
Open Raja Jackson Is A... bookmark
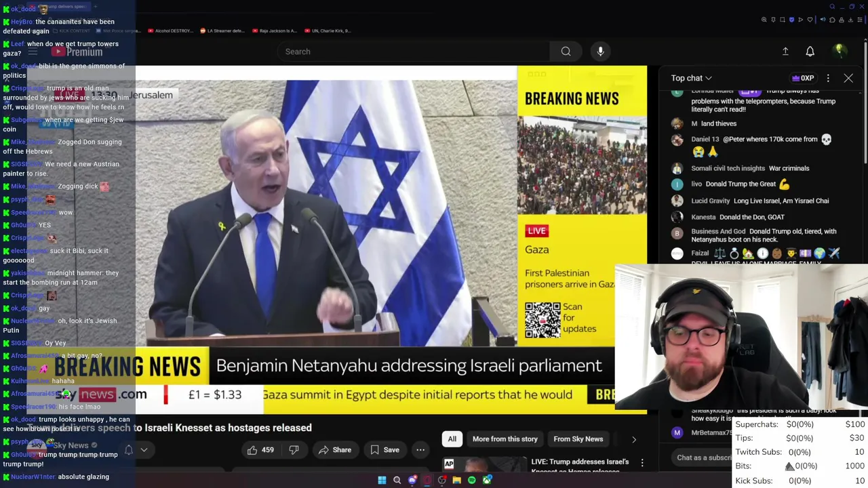coord(274,30)
